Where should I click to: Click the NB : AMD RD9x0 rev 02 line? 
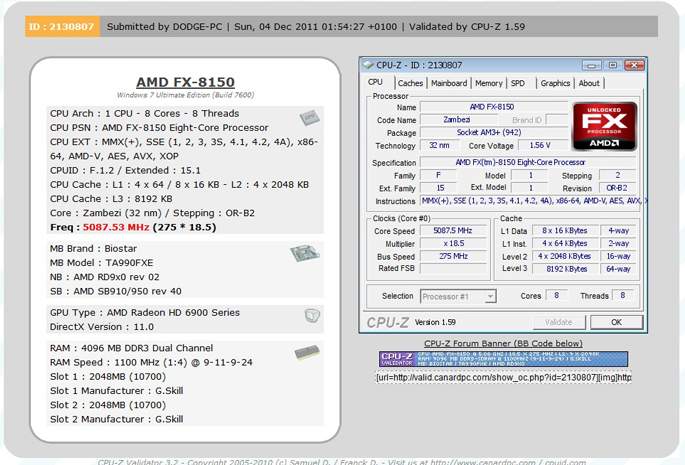(104, 277)
